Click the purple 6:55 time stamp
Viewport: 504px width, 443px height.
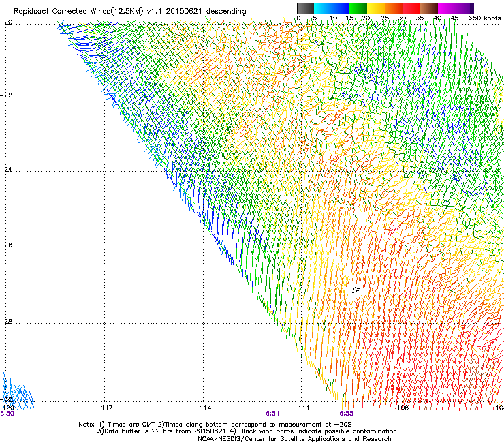click(346, 414)
